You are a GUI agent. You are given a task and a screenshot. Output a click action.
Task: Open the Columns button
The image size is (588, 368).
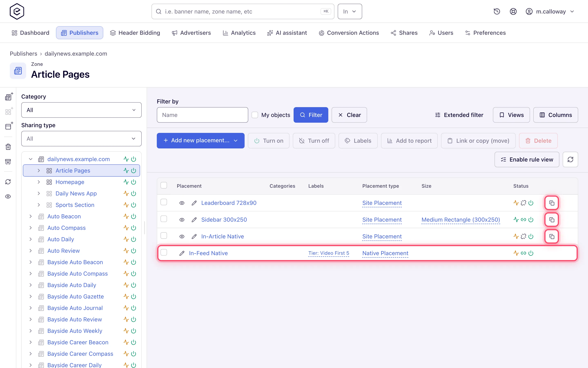pos(556,115)
